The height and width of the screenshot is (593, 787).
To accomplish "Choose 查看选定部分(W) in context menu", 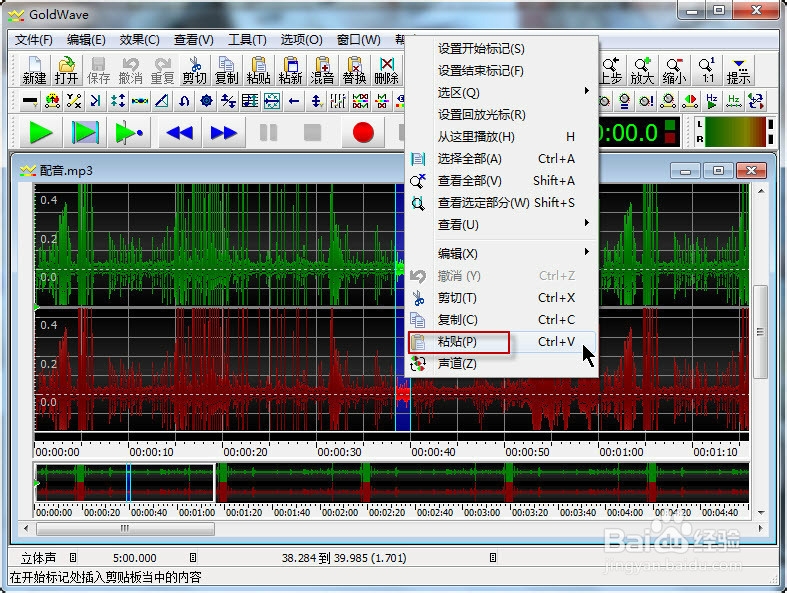I will (501, 203).
